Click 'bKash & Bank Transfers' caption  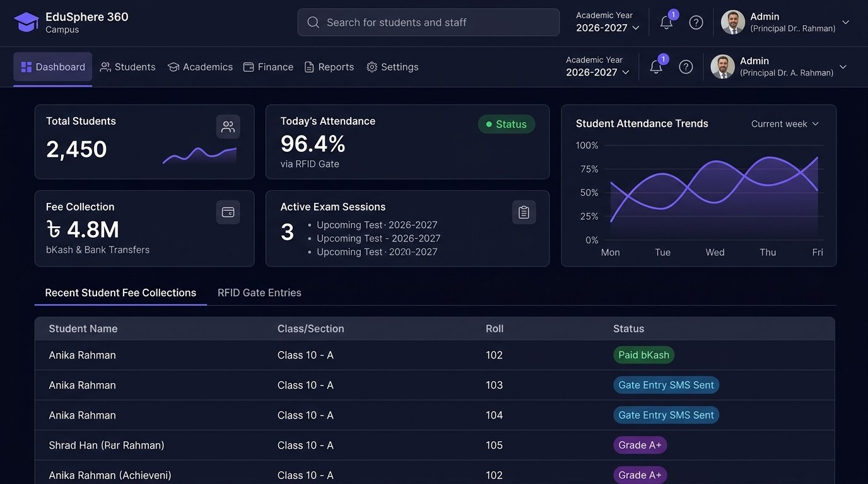[x=98, y=250]
